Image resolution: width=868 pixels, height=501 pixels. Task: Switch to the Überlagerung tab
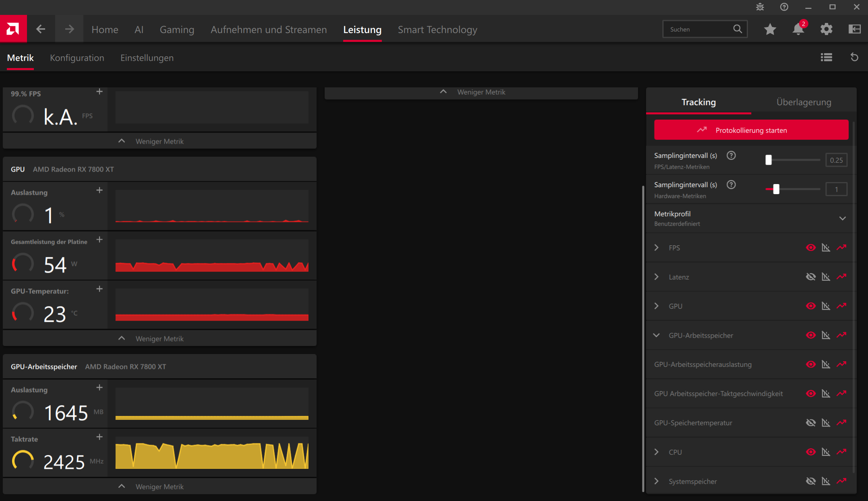tap(804, 102)
